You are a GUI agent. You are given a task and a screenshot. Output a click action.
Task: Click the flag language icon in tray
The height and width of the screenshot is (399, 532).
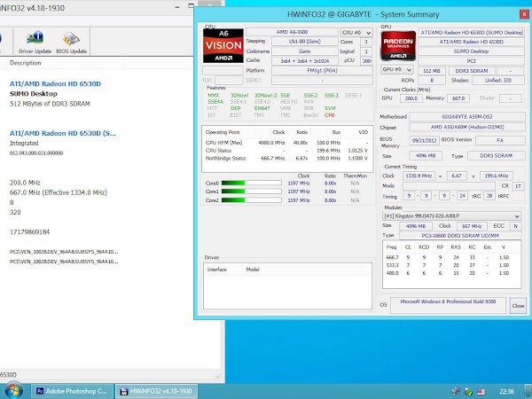tap(480, 390)
